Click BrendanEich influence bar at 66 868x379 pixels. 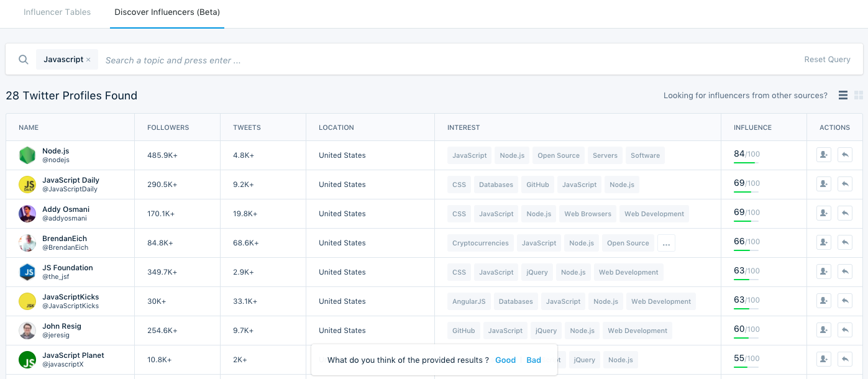coord(746,250)
